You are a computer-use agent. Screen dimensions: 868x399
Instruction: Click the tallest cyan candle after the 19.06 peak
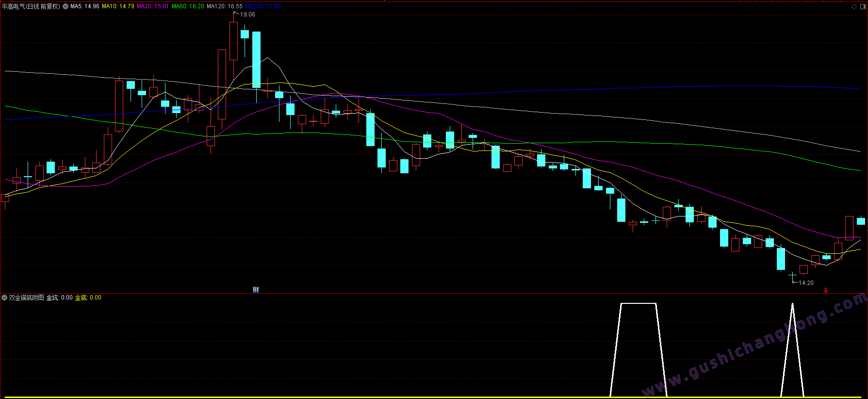(x=256, y=60)
